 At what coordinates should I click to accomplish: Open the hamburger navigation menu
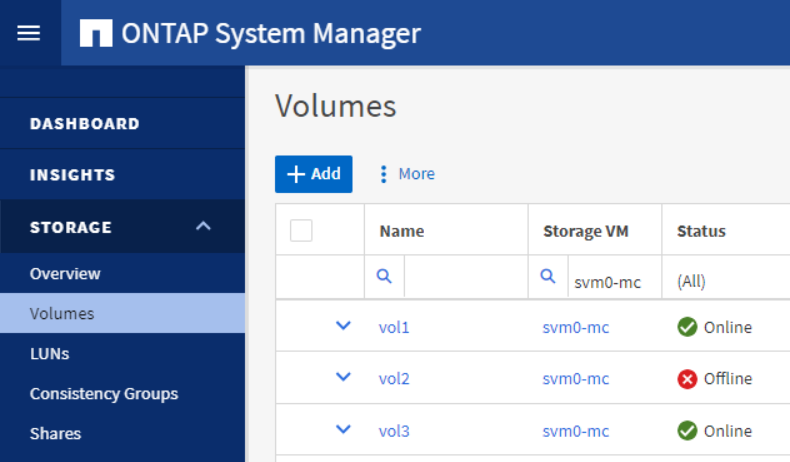click(29, 33)
